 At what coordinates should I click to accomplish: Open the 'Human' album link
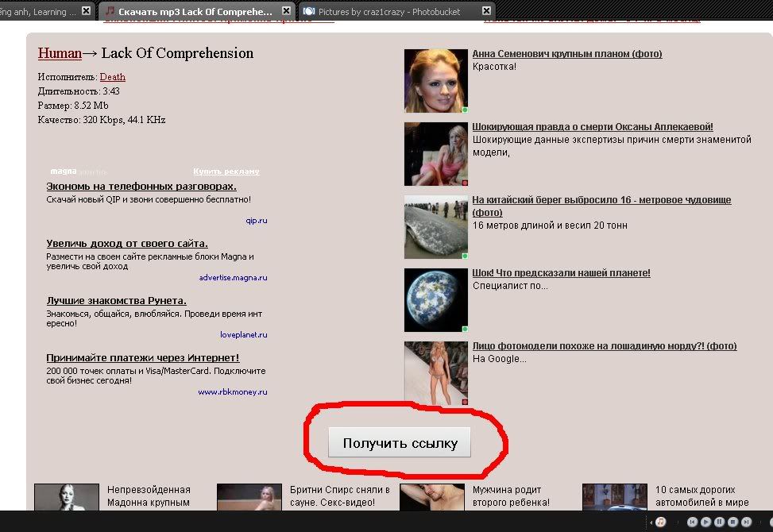60,53
